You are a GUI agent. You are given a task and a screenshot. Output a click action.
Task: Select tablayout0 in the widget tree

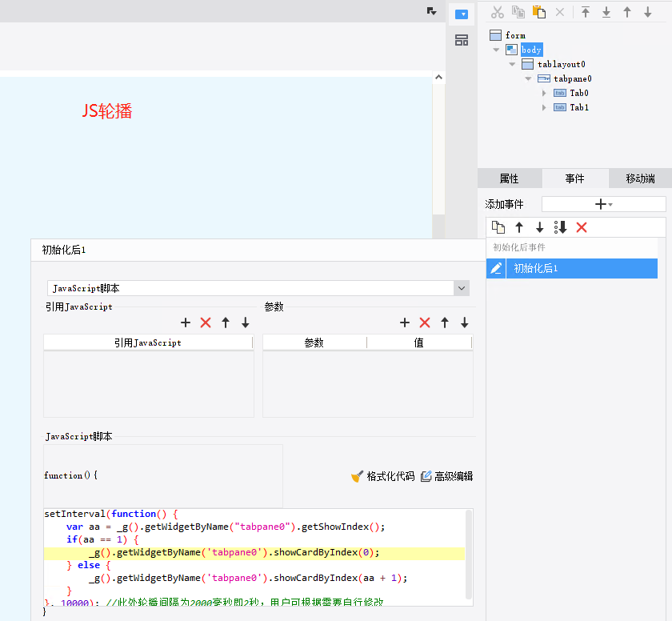tap(562, 64)
